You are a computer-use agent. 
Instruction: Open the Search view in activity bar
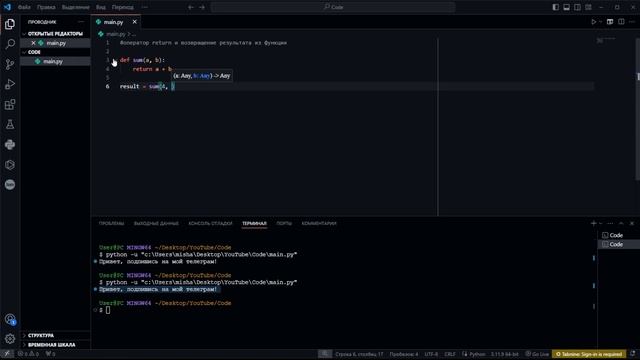10,44
